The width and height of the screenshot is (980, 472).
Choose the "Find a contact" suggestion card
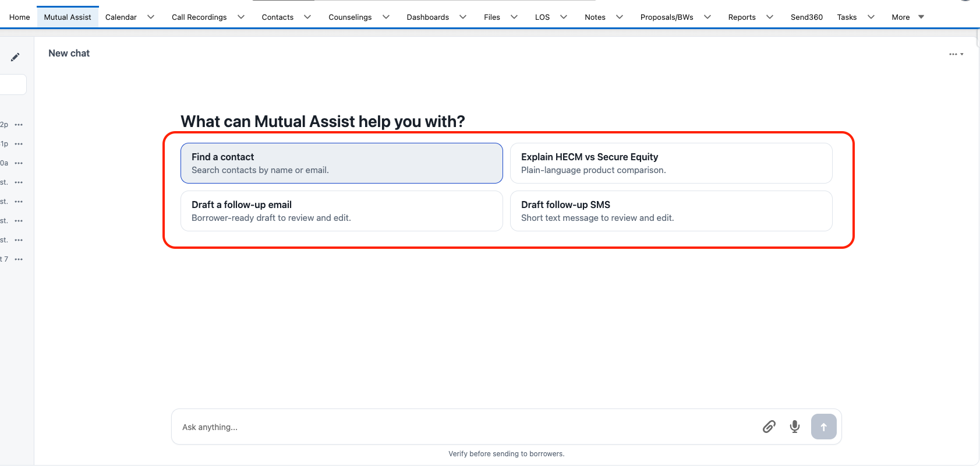click(342, 163)
